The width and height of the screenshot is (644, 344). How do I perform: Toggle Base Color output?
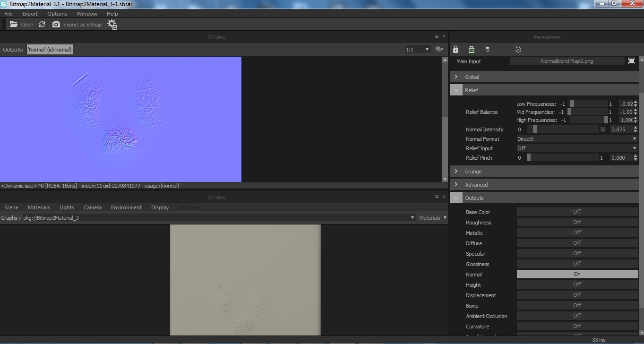point(577,212)
